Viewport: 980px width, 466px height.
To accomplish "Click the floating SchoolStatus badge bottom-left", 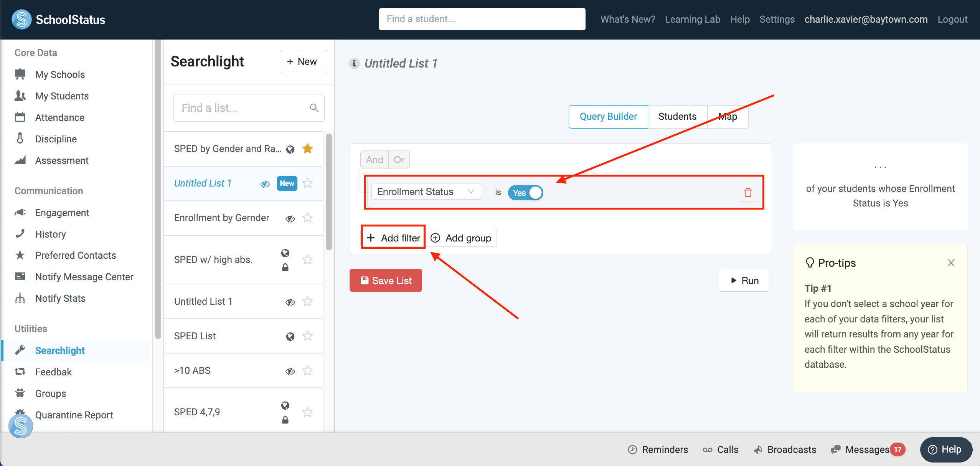I will 21,426.
